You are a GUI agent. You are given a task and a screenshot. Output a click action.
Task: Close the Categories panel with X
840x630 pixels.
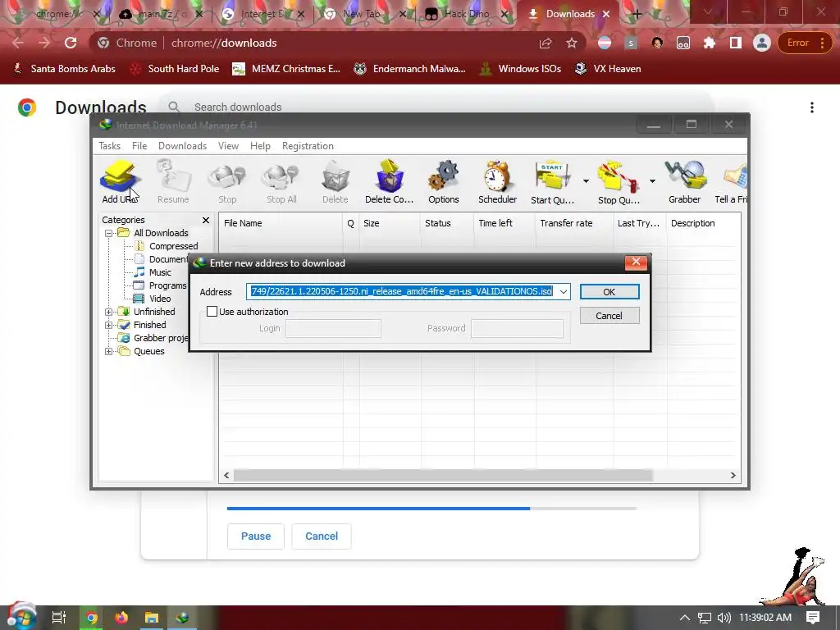(x=206, y=220)
